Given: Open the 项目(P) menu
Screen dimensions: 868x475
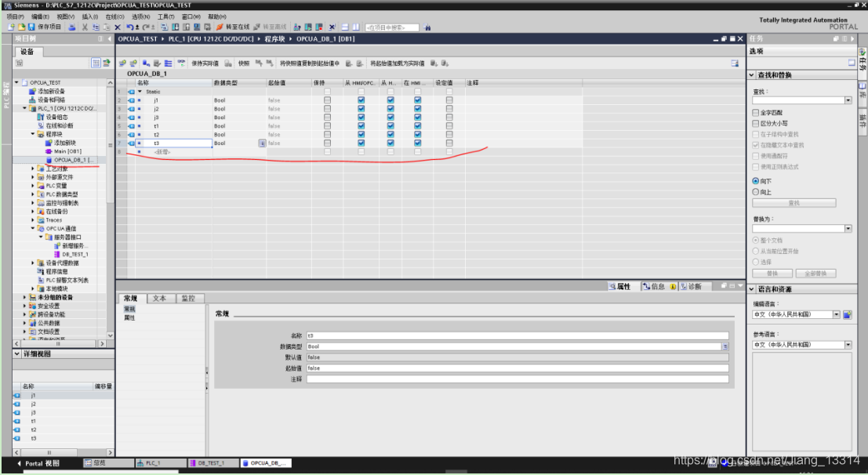Looking at the screenshot, I should pos(15,16).
